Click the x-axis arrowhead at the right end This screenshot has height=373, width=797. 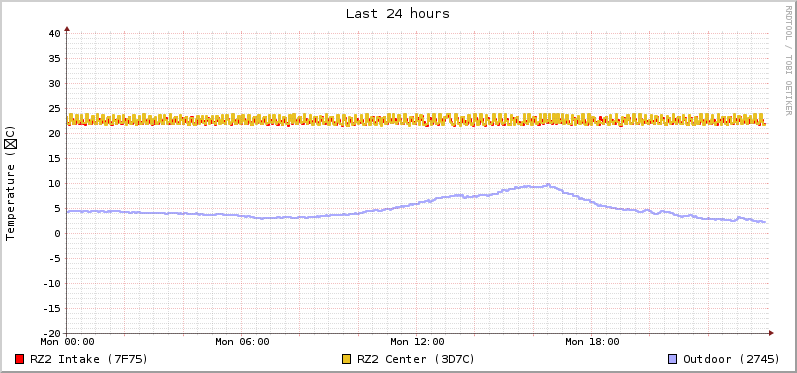(x=771, y=333)
